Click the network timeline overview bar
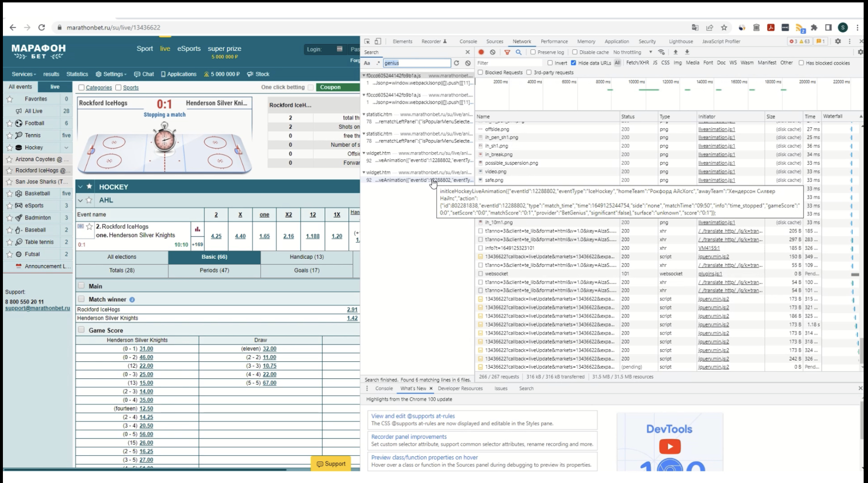Image resolution: width=868 pixels, height=483 pixels. click(669, 94)
